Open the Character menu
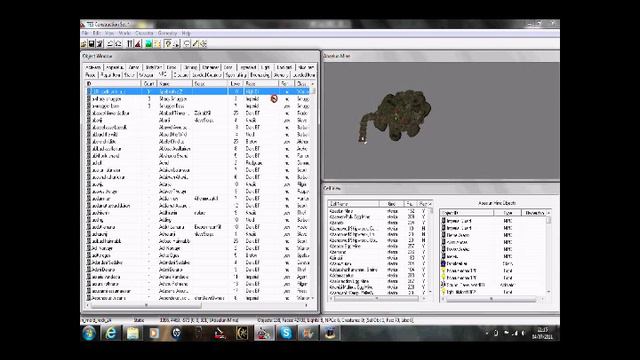640x360 pixels. click(x=144, y=33)
